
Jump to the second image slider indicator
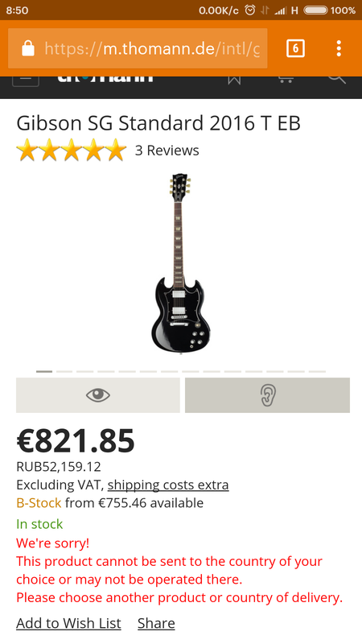click(x=64, y=371)
